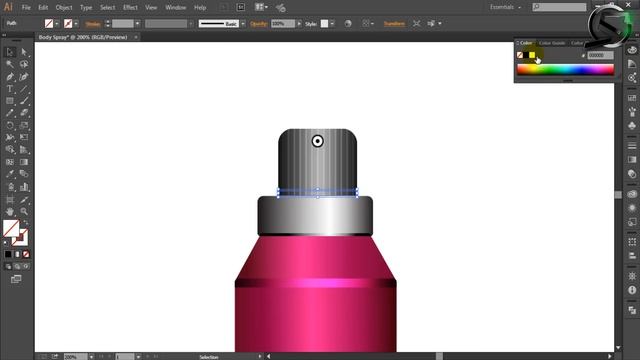The image size is (640, 360).
Task: Open Gradient panel from right dock
Action: [x=632, y=160]
